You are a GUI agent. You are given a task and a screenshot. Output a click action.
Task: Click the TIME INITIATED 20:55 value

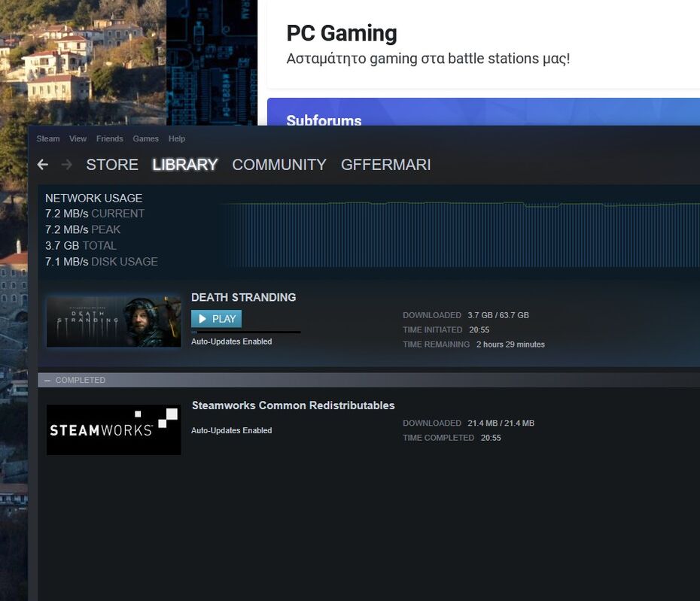(x=479, y=329)
